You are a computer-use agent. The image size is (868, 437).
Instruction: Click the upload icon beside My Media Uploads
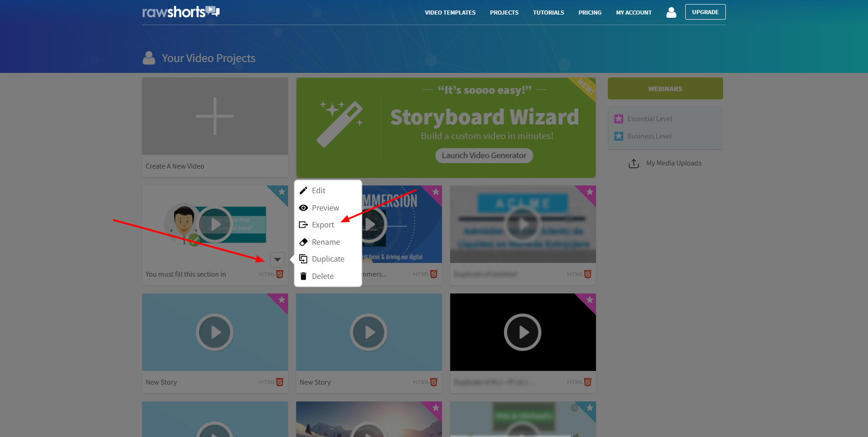[634, 163]
